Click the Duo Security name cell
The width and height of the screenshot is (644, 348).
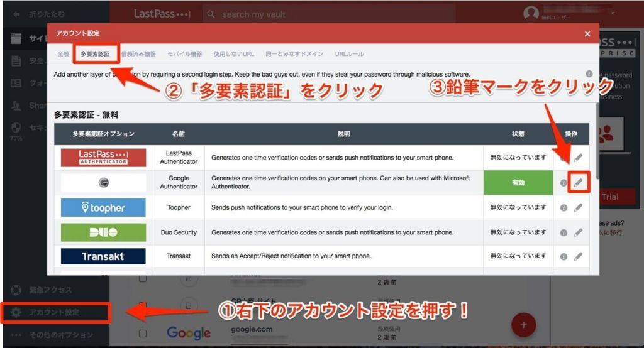point(179,232)
